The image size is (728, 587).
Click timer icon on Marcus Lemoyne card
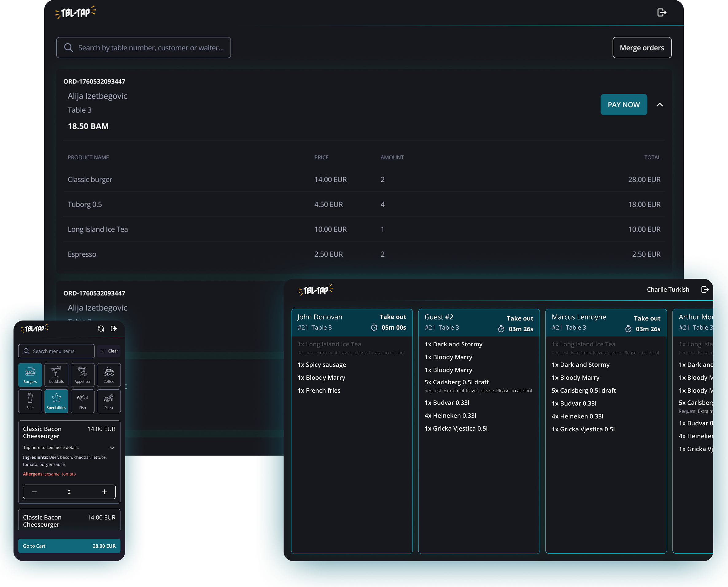pos(628,329)
